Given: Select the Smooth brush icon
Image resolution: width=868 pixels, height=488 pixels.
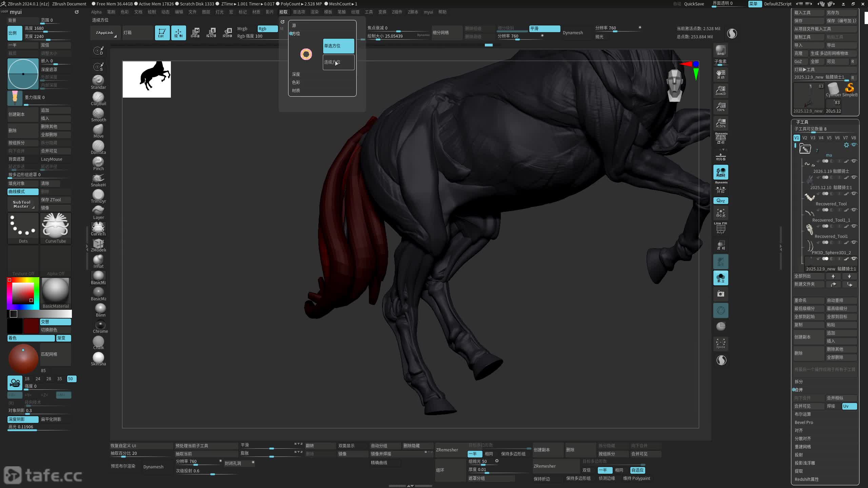Looking at the screenshot, I should [x=98, y=114].
